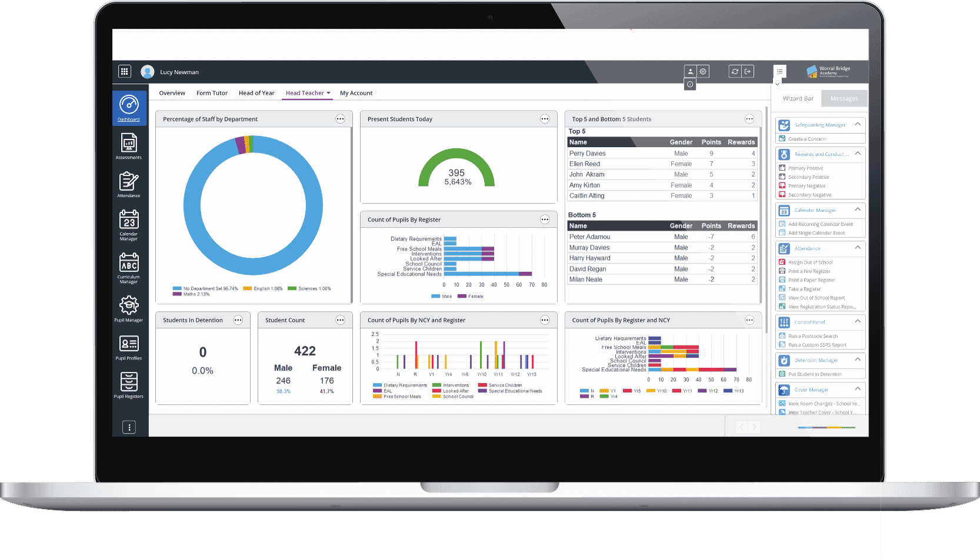Open the settings gear in header
Image resolution: width=980 pixels, height=559 pixels.
[x=703, y=71]
